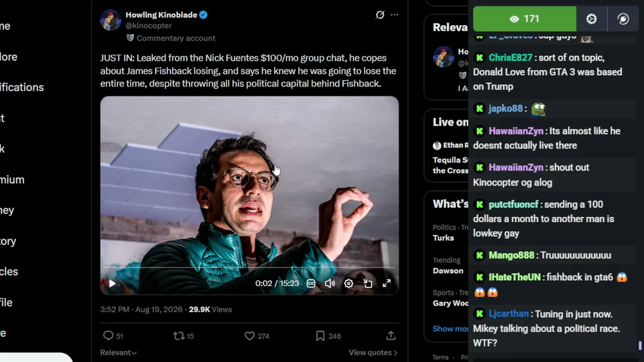Open chat settings gear icon
The height and width of the screenshot is (362, 644).
(x=592, y=19)
